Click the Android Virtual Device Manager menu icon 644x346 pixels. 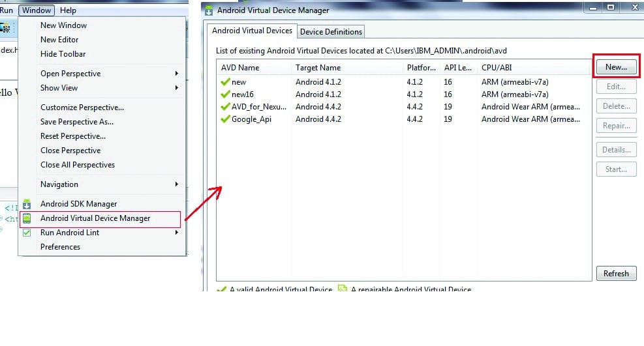click(x=27, y=218)
